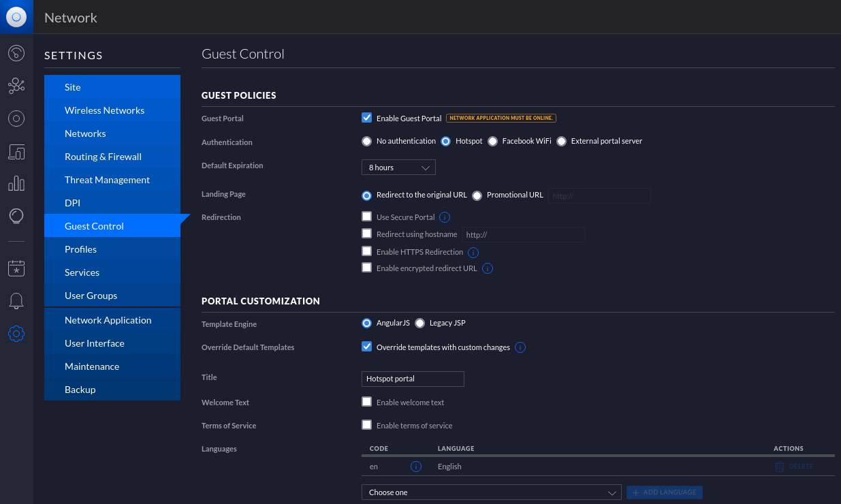Select the Legacy JSP template engine

click(x=419, y=323)
